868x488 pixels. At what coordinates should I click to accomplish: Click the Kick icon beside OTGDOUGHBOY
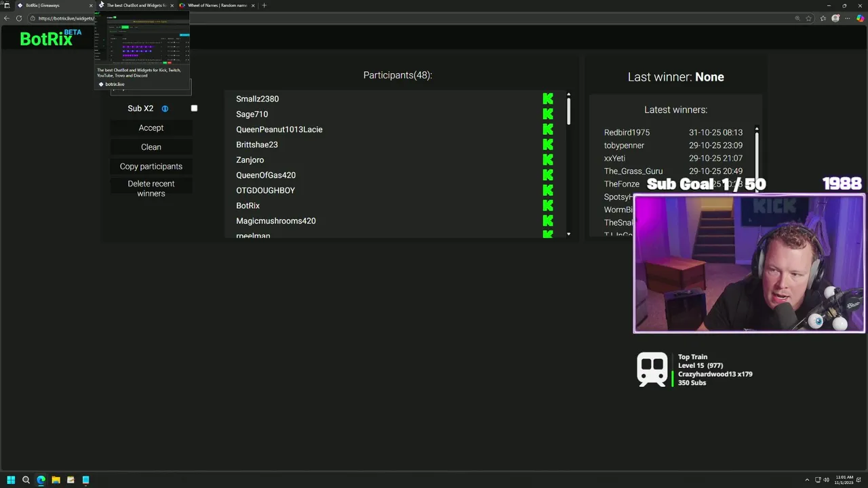548,190
